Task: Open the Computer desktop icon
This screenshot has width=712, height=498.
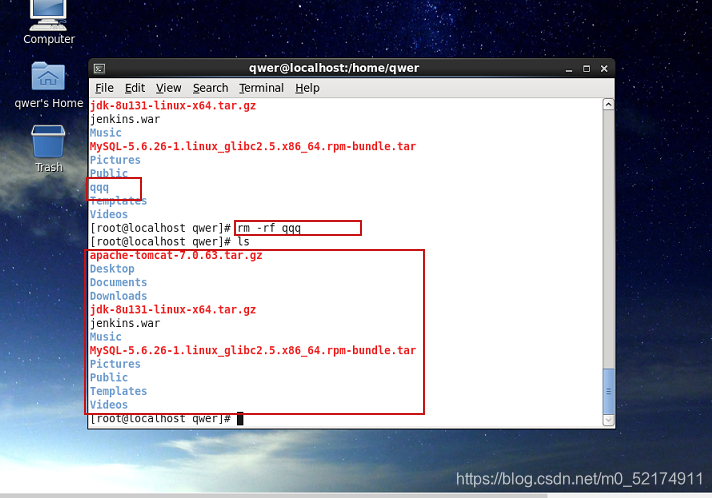Action: coord(48,23)
